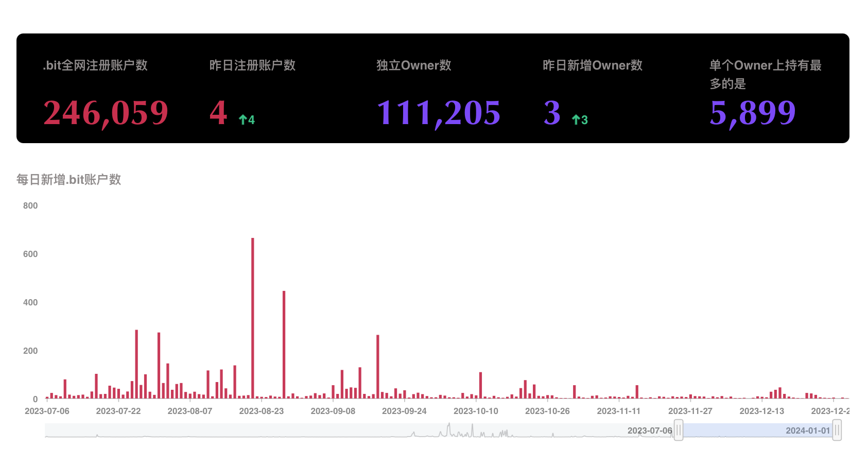Click the large purple number 3

pos(552,113)
